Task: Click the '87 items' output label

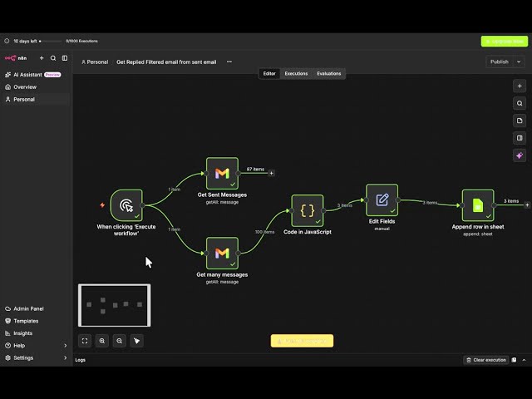Action: [x=255, y=169]
